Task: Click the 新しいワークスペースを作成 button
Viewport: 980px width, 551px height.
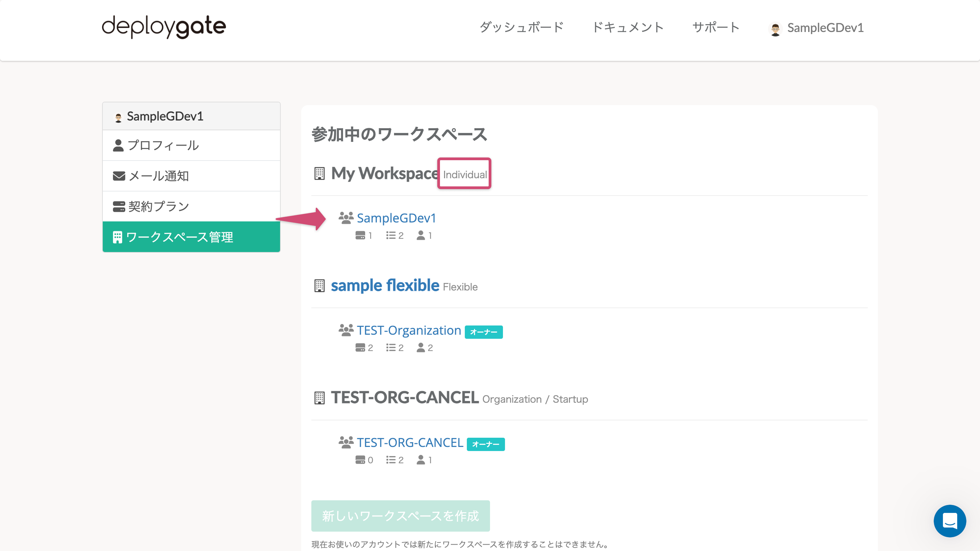Action: 400,516
